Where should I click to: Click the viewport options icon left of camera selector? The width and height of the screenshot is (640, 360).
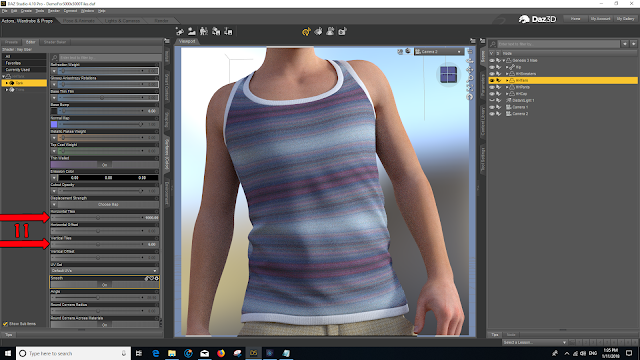(400, 51)
